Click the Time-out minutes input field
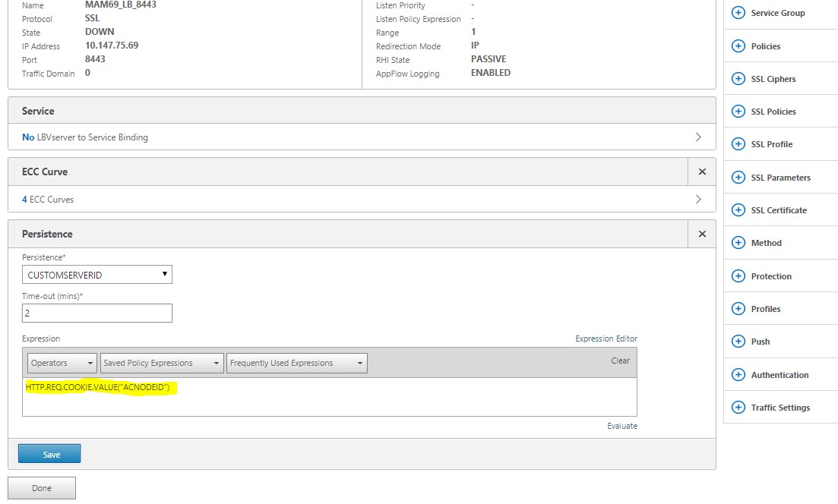Viewport: 838px width, 504px height. coord(96,313)
